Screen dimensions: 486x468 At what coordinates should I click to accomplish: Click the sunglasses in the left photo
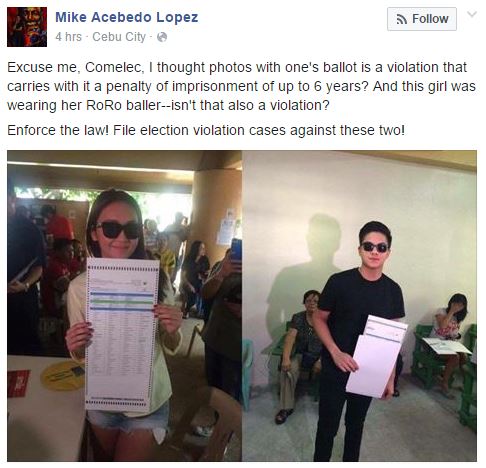click(118, 230)
